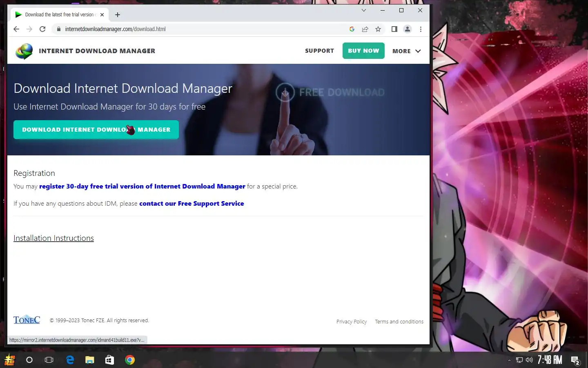This screenshot has width=588, height=368.
Task: Open the Privacy Policy link
Action: [352, 322]
